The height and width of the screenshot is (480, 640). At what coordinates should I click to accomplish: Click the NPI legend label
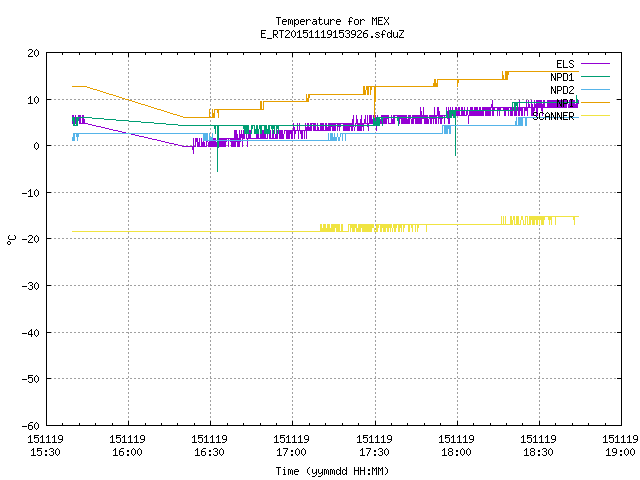click(x=565, y=103)
